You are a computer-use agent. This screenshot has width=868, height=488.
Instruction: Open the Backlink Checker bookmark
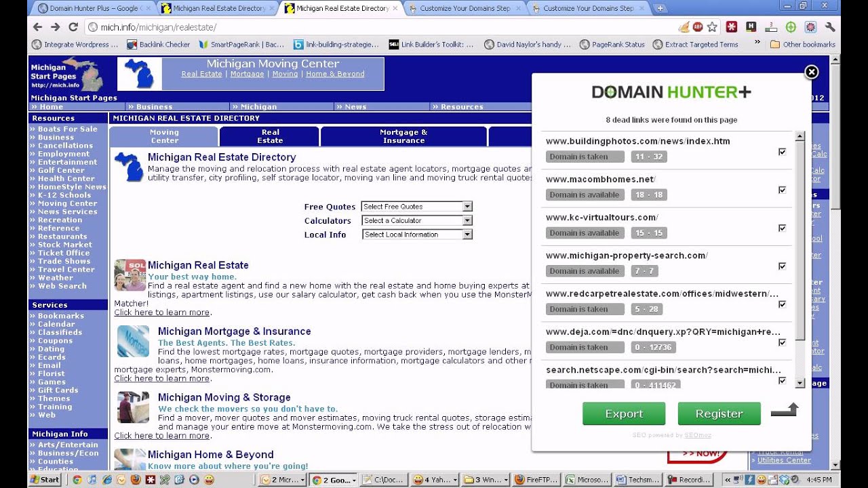click(x=159, y=45)
